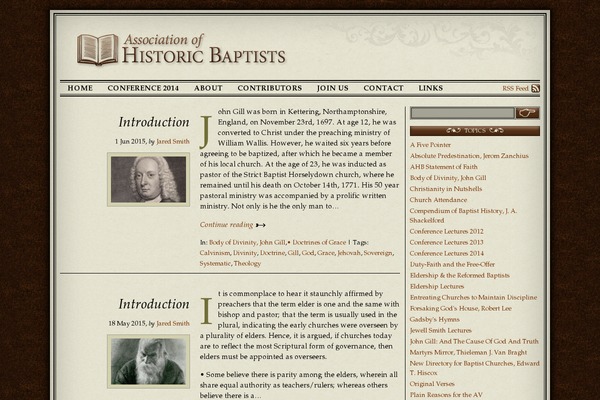Open New Directory for Baptist Churches topic
Image resolution: width=600 pixels, height=400 pixels.
(474, 368)
